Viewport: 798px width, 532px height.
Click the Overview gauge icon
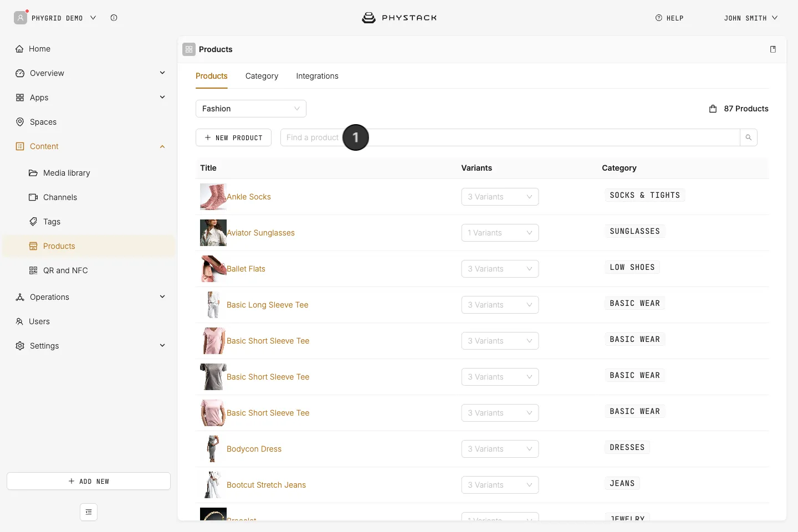[20, 73]
